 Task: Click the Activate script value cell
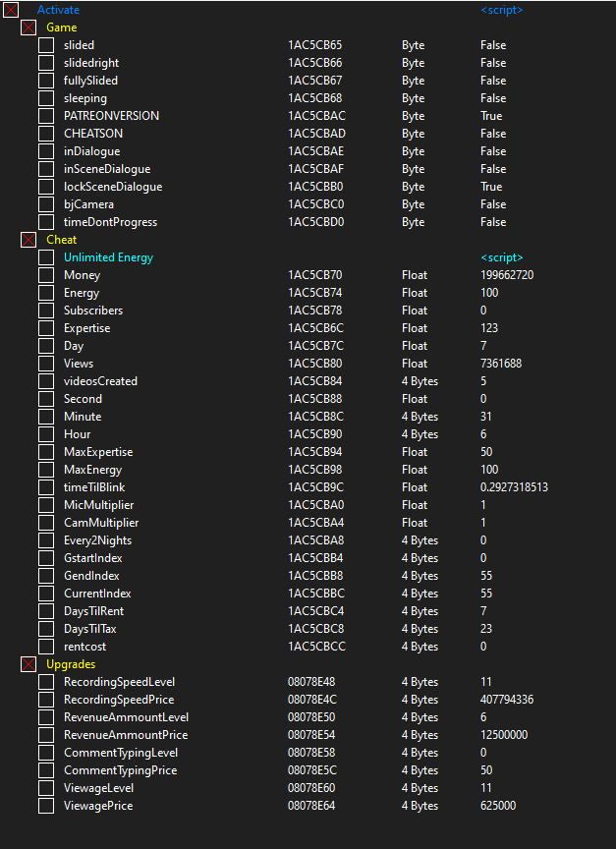tap(501, 10)
